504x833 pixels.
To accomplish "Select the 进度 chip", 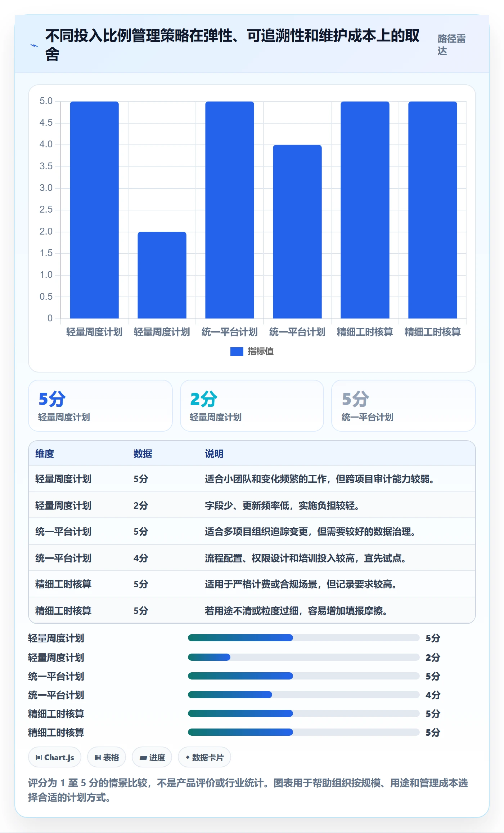I will click(152, 757).
